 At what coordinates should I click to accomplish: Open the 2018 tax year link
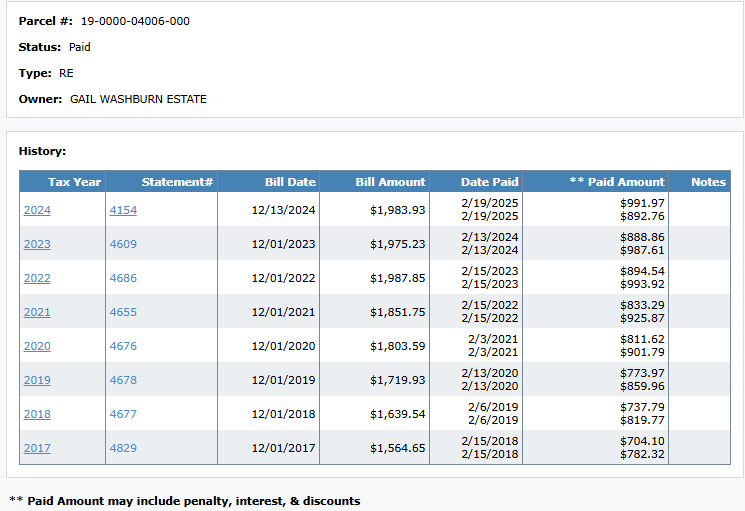(x=37, y=414)
